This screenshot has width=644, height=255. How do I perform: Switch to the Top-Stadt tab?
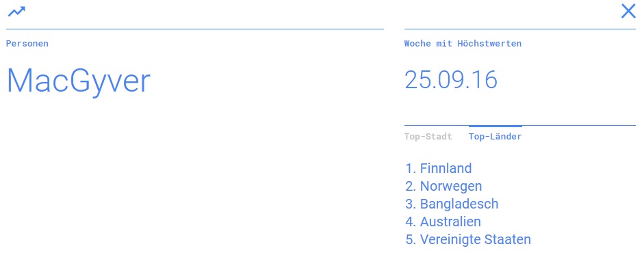pos(428,137)
